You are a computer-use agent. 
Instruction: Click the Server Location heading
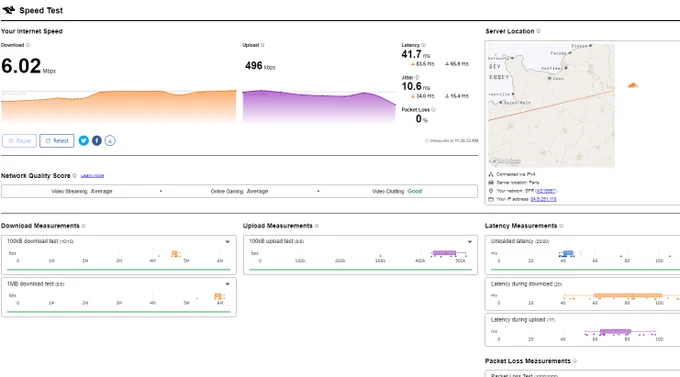tap(510, 31)
